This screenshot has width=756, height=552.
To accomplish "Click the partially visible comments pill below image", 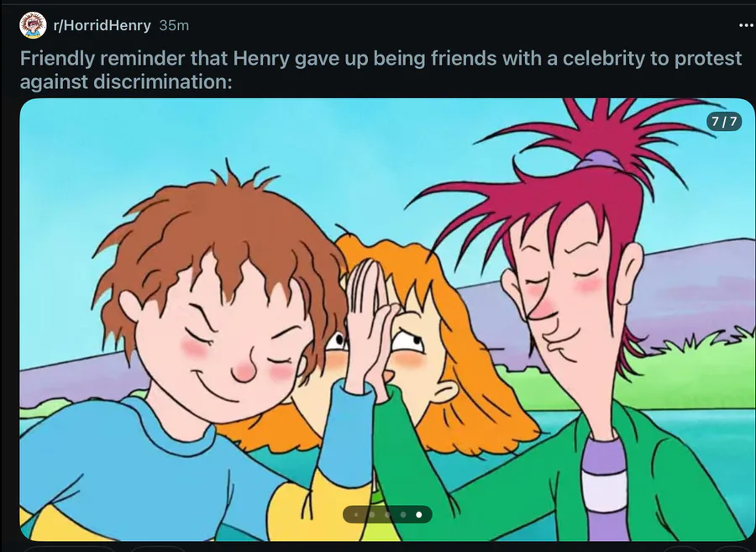I will click(158, 549).
